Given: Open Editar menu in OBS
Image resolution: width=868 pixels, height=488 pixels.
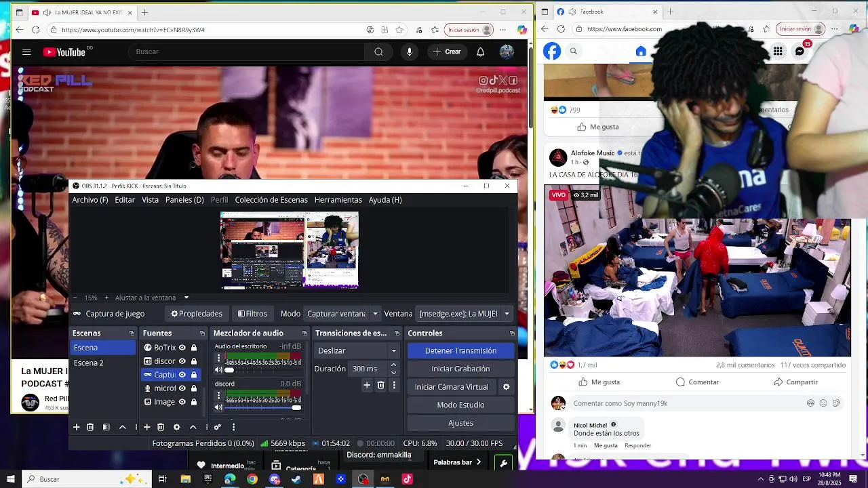Looking at the screenshot, I should tap(125, 200).
